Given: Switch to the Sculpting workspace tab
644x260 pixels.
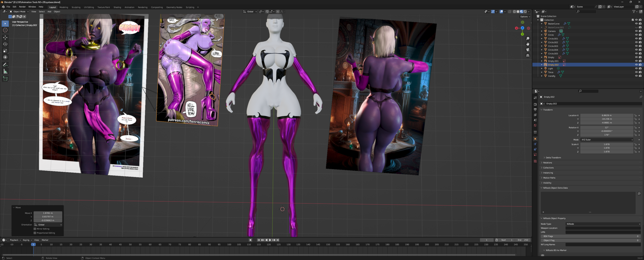Looking at the screenshot, I should pyautogui.click(x=76, y=7).
